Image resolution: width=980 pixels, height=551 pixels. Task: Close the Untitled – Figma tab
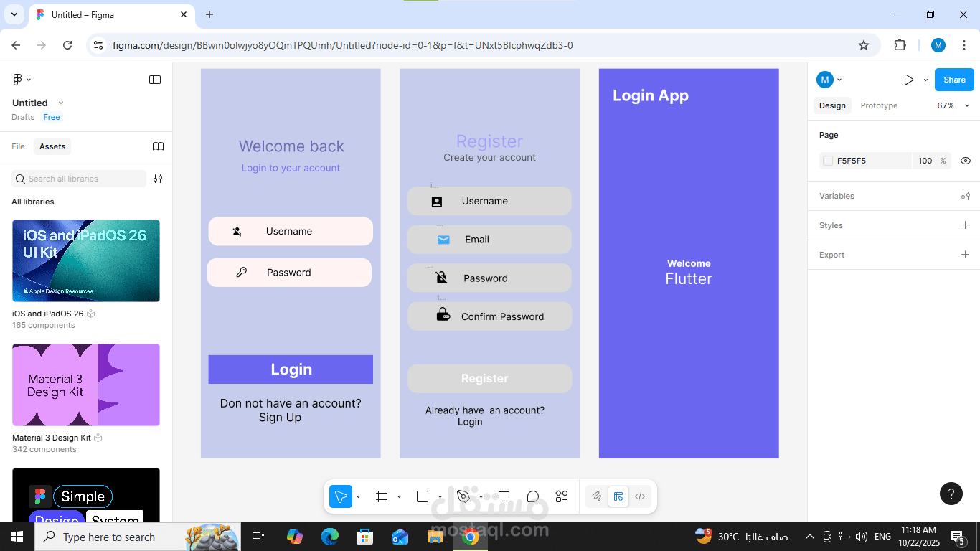click(x=184, y=14)
